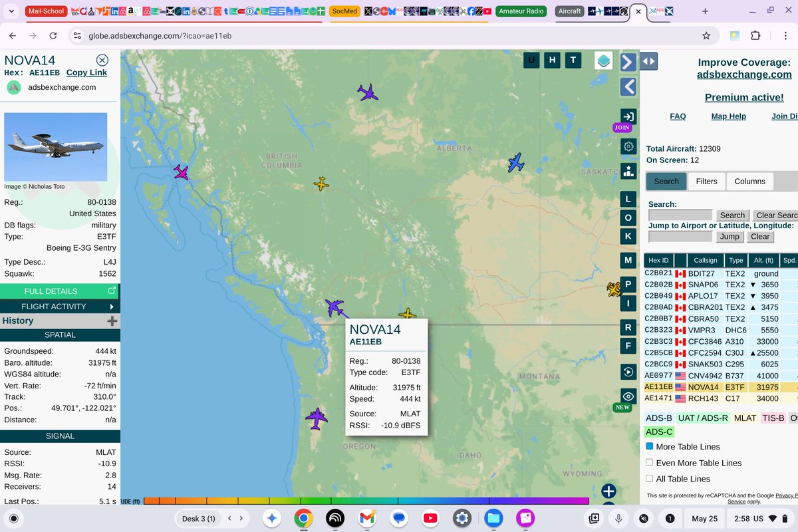
Task: Open map settings gear icon
Action: coord(628,146)
